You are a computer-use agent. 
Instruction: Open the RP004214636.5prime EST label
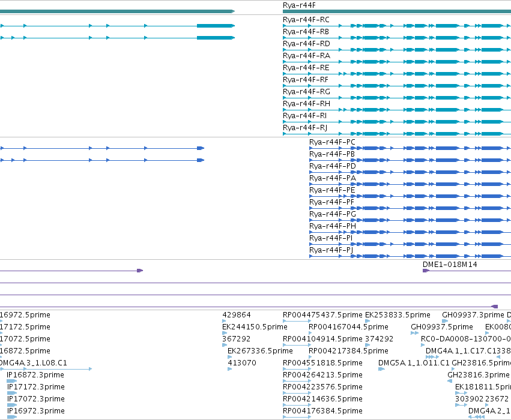(x=322, y=399)
